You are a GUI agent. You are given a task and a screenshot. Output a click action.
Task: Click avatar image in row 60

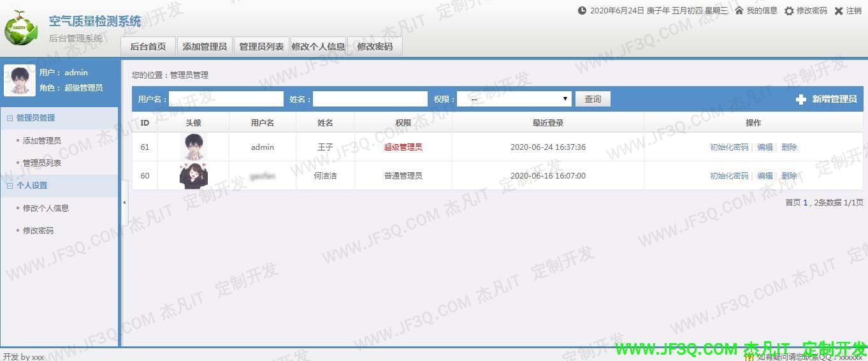coord(194,175)
